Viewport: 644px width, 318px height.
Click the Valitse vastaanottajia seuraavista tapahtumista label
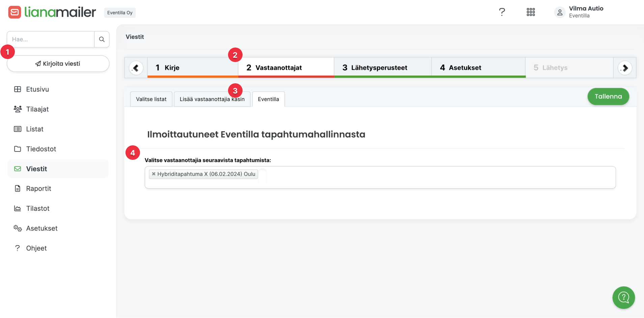click(x=208, y=160)
